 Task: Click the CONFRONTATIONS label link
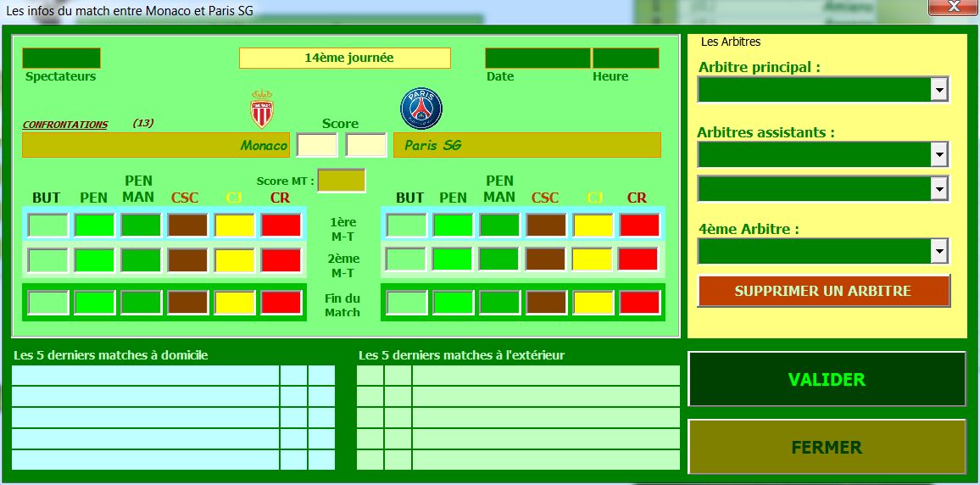pyautogui.click(x=65, y=125)
